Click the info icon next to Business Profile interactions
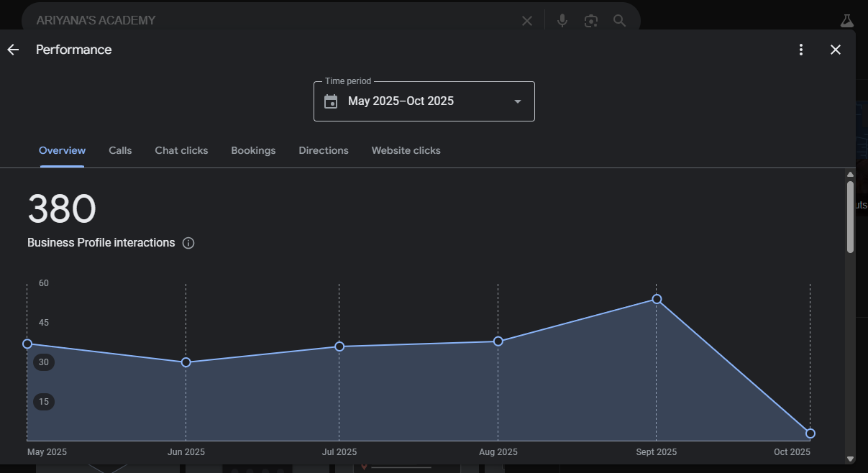The image size is (868, 473). (x=188, y=243)
